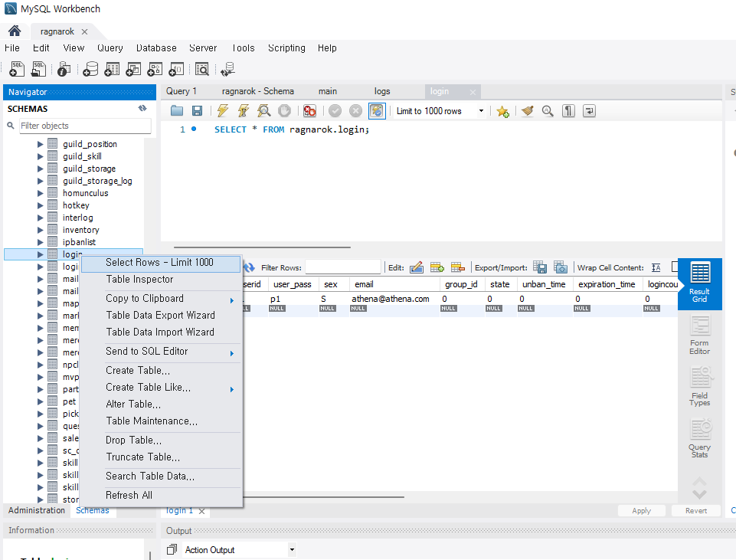Viewport: 736px width, 560px height.
Task: Open the Limit to 1000 rows dropdown
Action: [481, 111]
